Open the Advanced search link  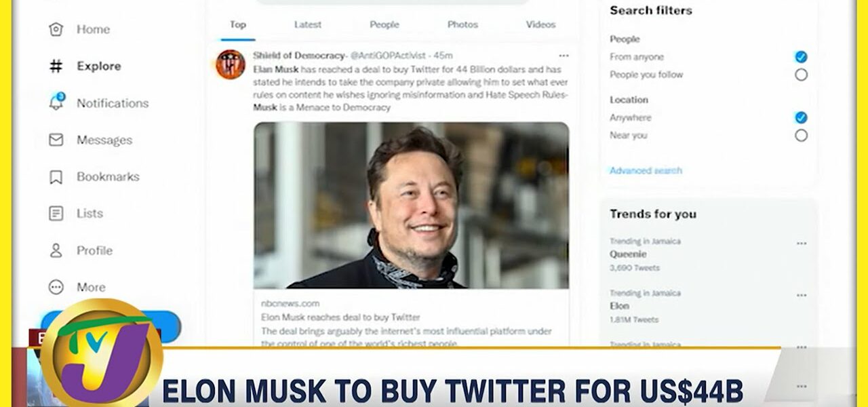click(646, 171)
